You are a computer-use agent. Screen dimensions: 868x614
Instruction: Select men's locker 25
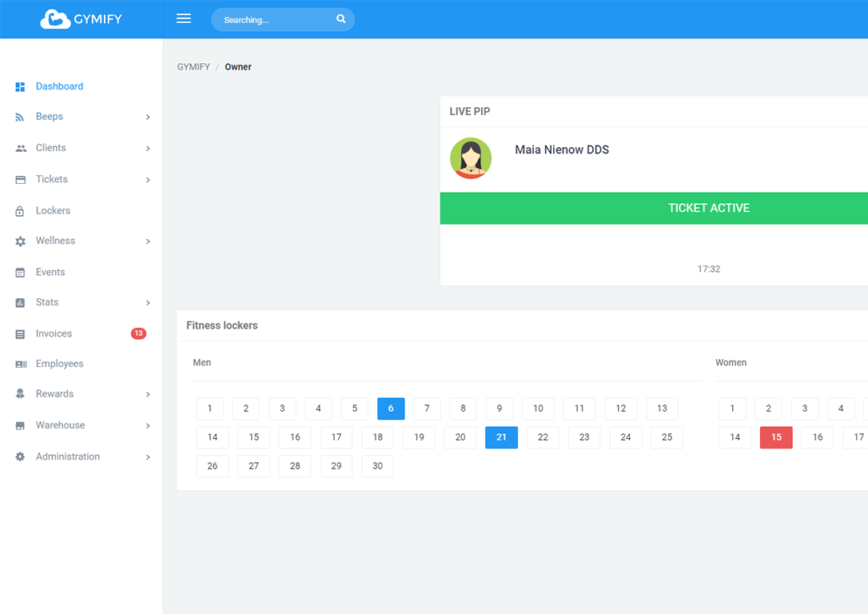[x=667, y=437]
